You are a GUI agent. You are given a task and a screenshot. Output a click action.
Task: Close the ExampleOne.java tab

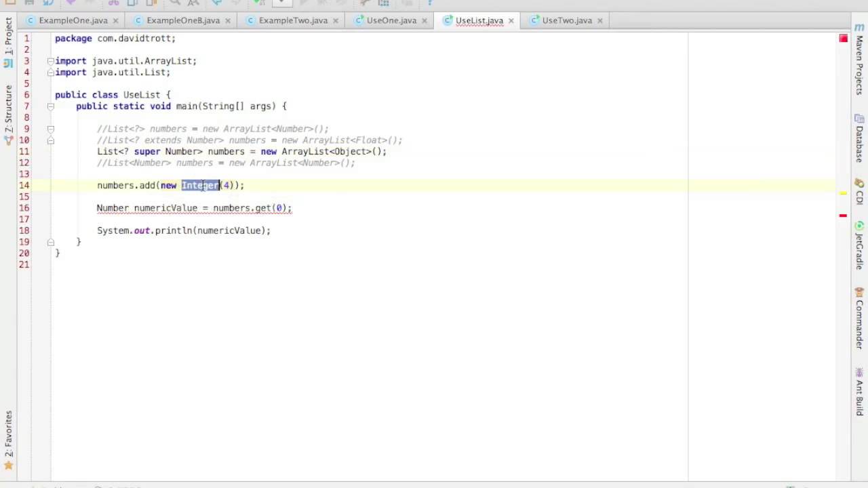[x=115, y=20]
